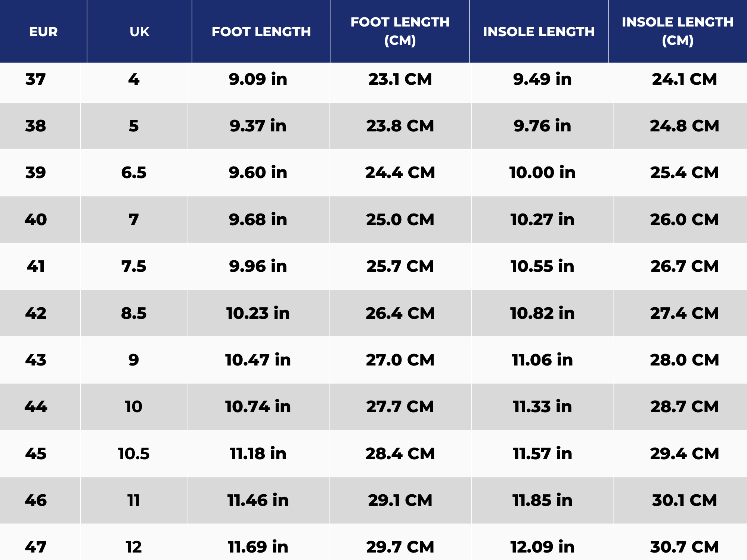Click the 10.00 in insole length cell

[542, 172]
